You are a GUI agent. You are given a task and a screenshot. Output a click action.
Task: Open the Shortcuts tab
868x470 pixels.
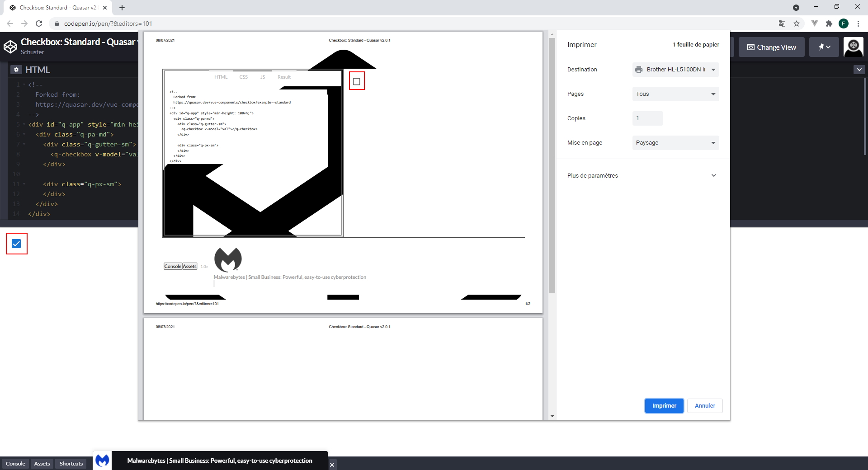pyautogui.click(x=71, y=463)
